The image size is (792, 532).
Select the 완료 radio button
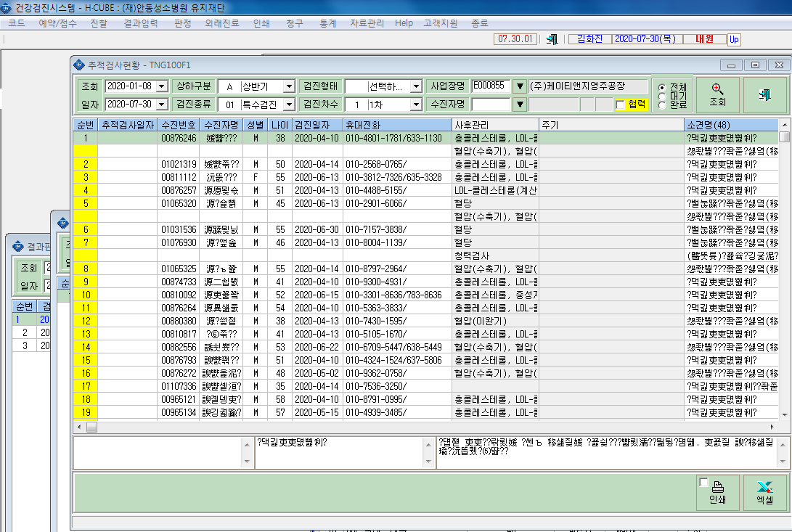[662, 105]
